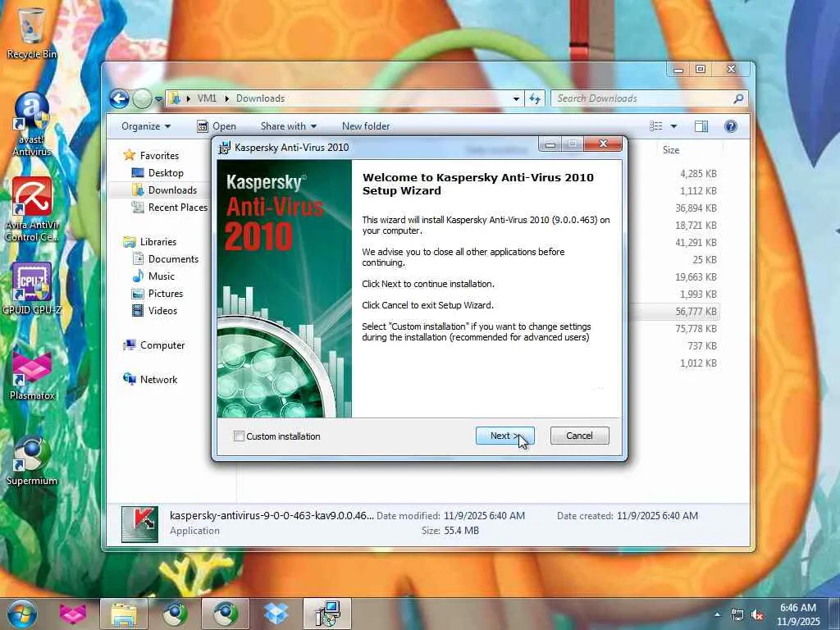Click the Date modified value in details pane
The image size is (840, 630).
click(484, 516)
